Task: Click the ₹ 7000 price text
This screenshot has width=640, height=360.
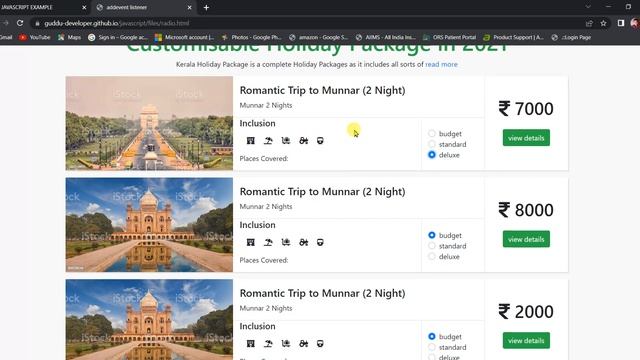Action: tap(526, 109)
